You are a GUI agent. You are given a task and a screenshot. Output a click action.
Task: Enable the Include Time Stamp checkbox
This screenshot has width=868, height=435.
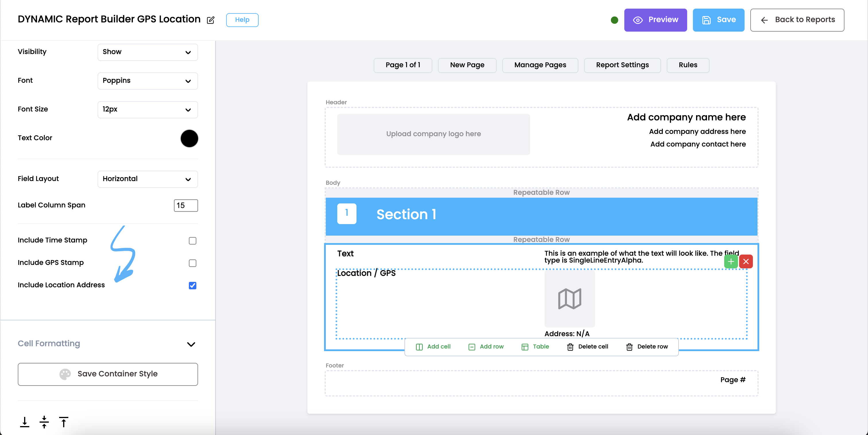pos(192,240)
